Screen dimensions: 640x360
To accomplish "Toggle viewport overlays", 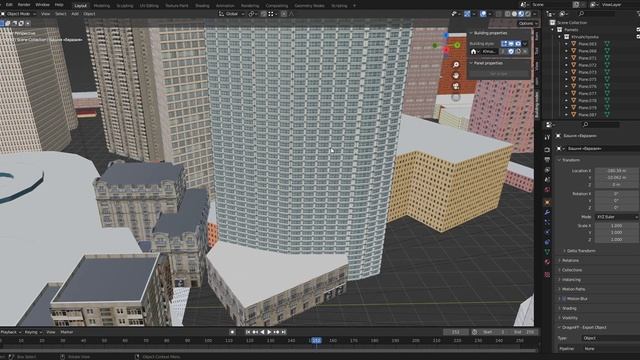I will coord(483,14).
